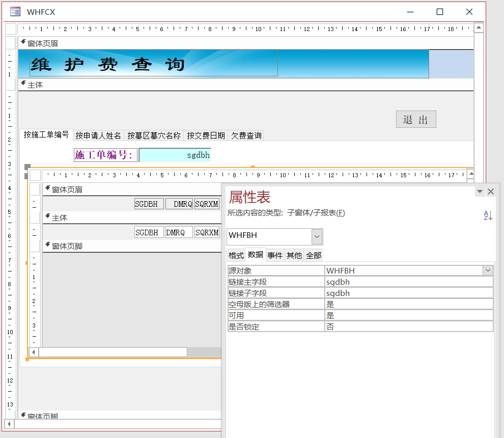Screen dimensions: 504x438
Task: Select the DMRQ label in subform header
Action: tap(179, 204)
